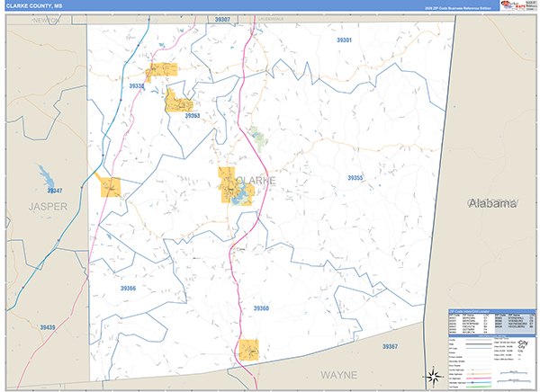Click the Market Maps logo in header
The height and width of the screenshot is (392, 540).
point(513,4)
